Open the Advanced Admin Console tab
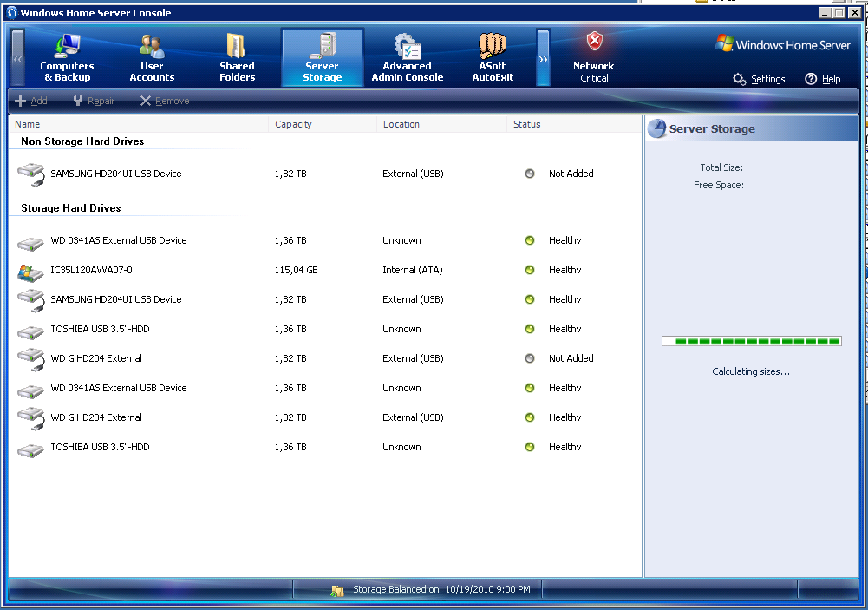 [x=408, y=57]
